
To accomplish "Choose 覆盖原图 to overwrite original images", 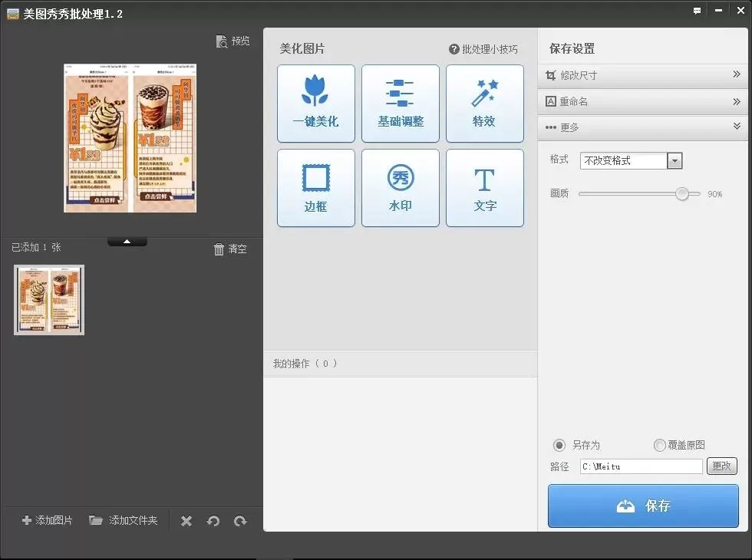I will click(x=659, y=445).
